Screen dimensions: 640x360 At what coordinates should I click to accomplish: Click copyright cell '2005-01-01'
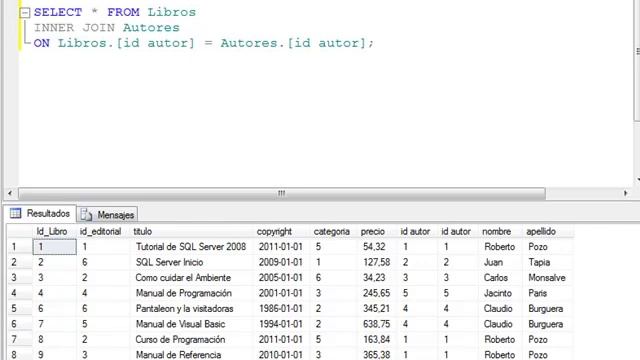[x=281, y=278]
